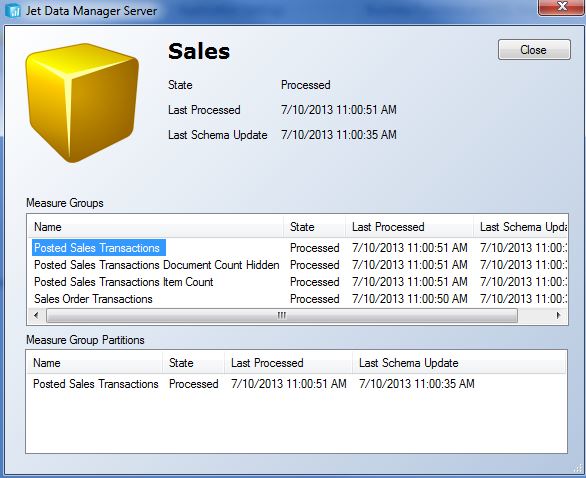Sort partitions by Last Processed header
The width and height of the screenshot is (586, 478).
pos(288,363)
